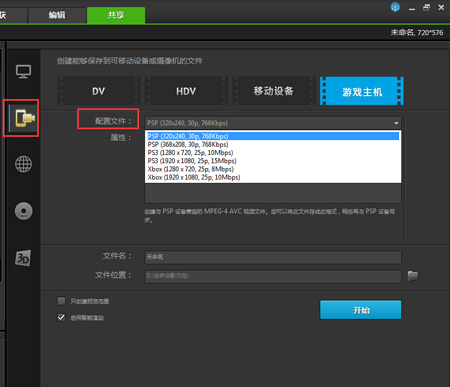Choose PSP (320x240, 30p, 768Kbps) in list
This screenshot has width=450, height=387.
[x=273, y=136]
